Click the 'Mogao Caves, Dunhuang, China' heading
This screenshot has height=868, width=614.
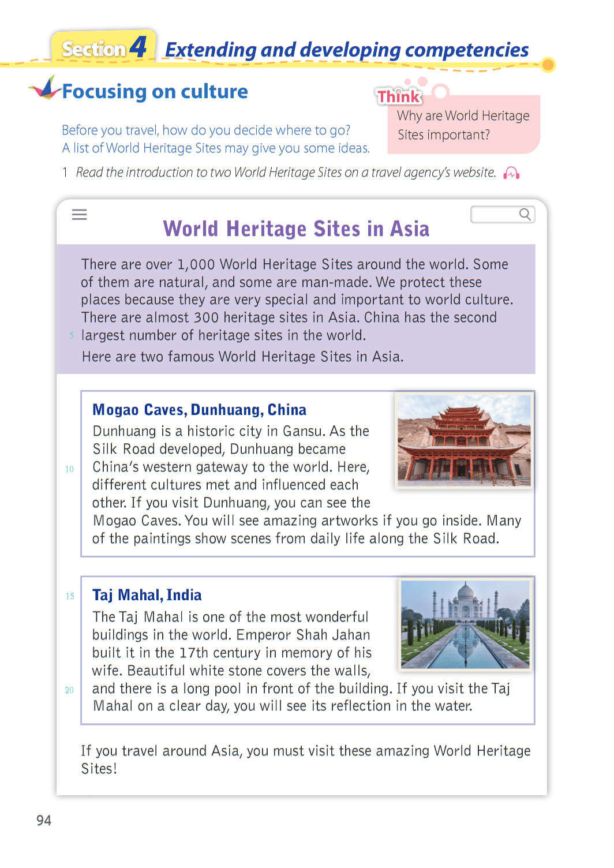click(x=200, y=410)
